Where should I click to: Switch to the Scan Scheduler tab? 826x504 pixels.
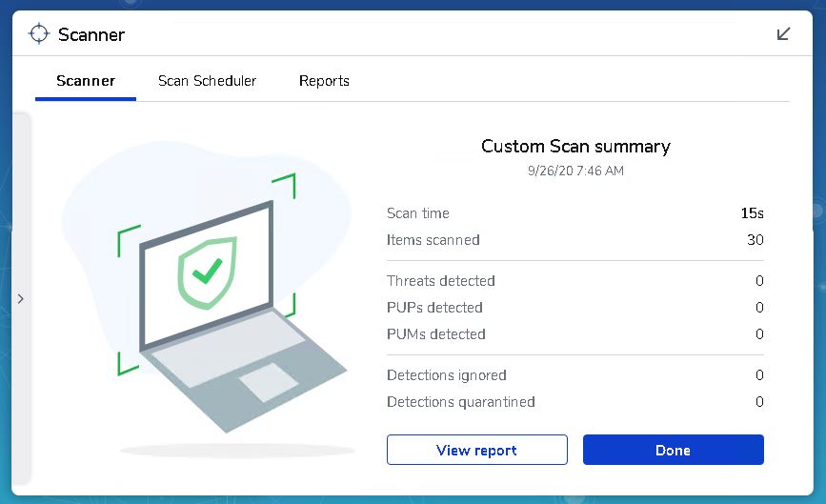[207, 81]
